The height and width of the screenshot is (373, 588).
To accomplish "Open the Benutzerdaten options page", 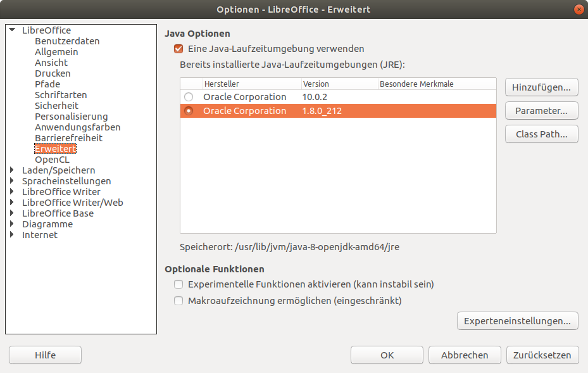I will click(67, 41).
